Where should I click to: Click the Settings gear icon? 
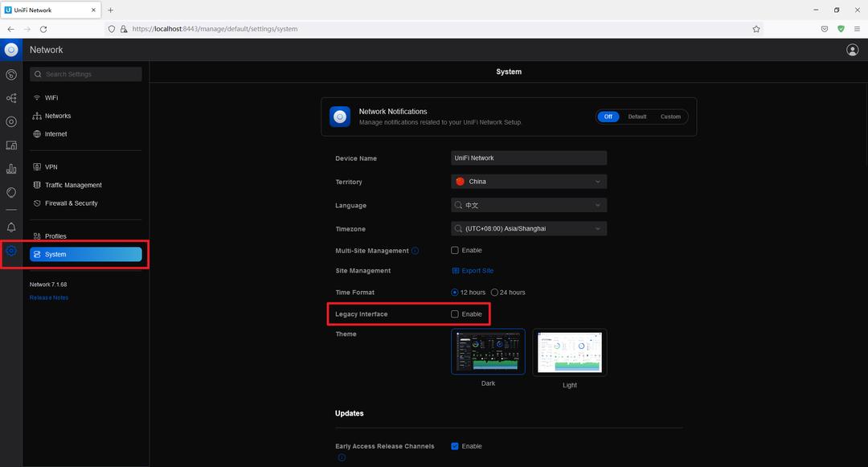click(11, 251)
